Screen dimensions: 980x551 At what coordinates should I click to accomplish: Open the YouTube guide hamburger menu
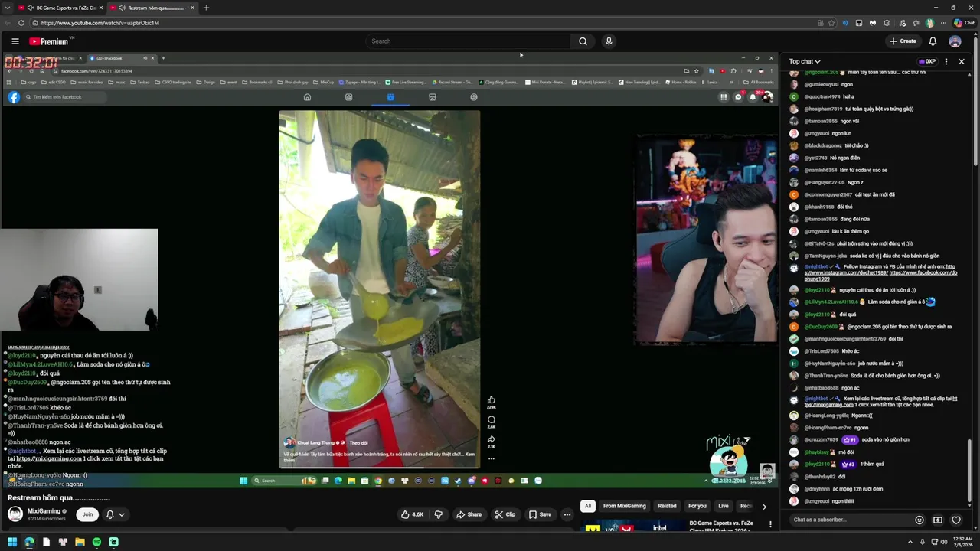15,41
